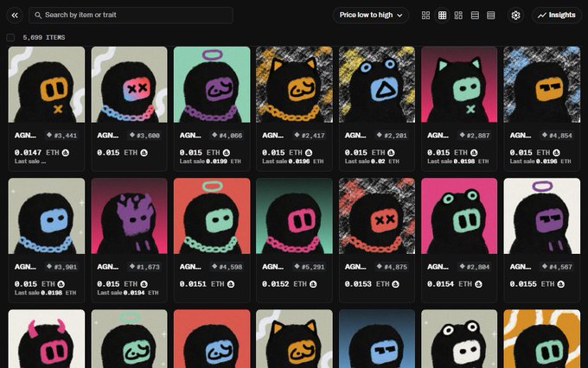
Task: Open the thumbnail of item #4,567
Action: point(542,216)
